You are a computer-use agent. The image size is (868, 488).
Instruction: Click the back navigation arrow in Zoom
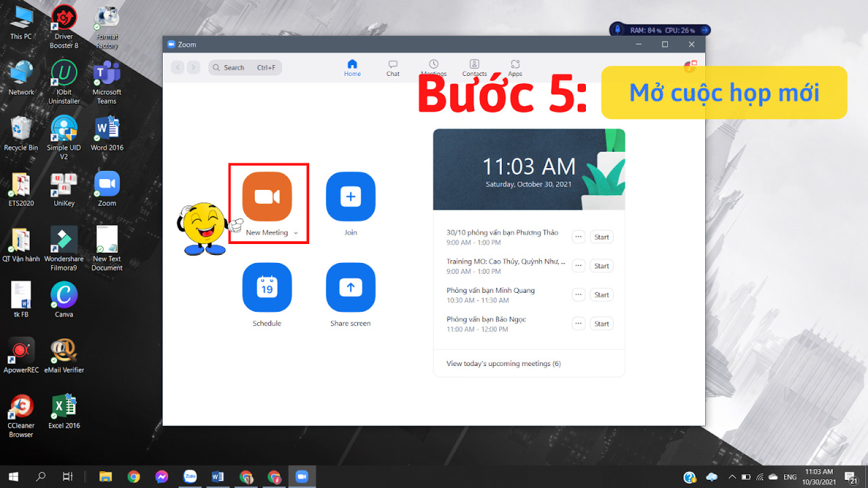pyautogui.click(x=178, y=68)
